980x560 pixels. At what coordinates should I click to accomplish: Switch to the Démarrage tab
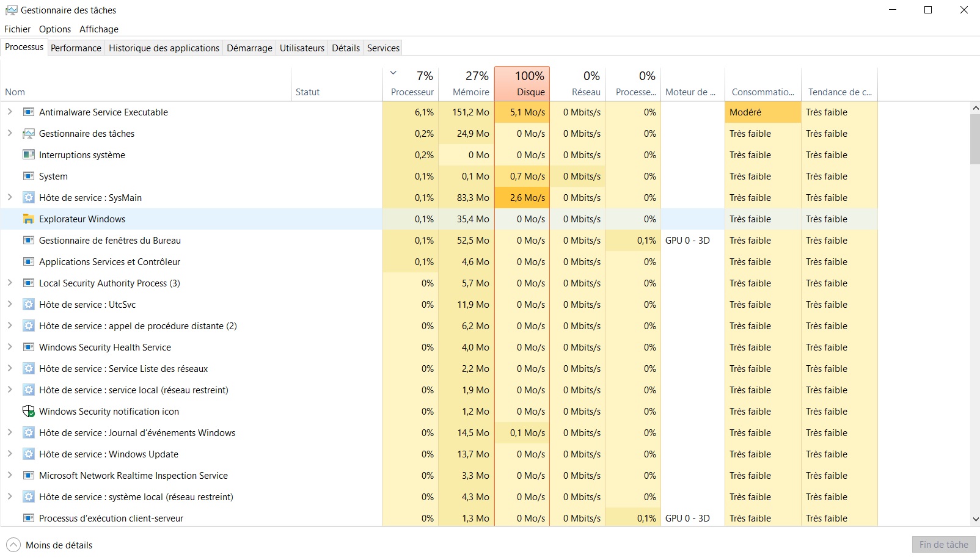point(249,48)
